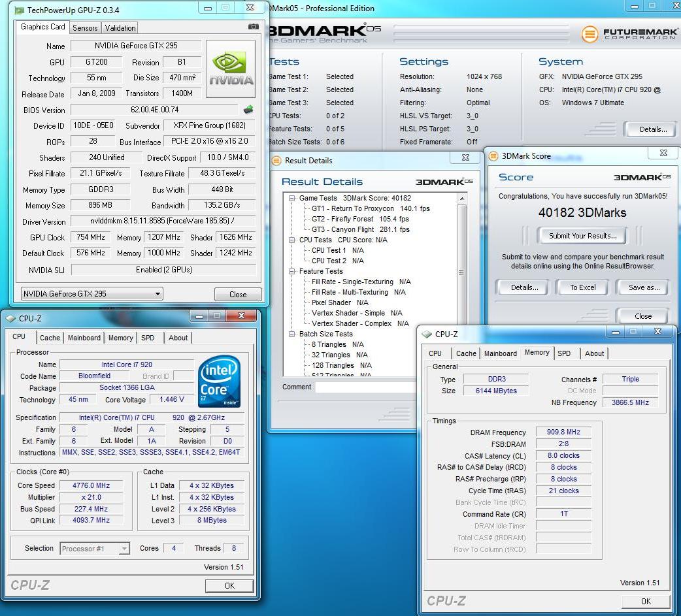The image size is (681, 616).
Task: Click the left CPU-Z window title icon
Action: pos(10,319)
